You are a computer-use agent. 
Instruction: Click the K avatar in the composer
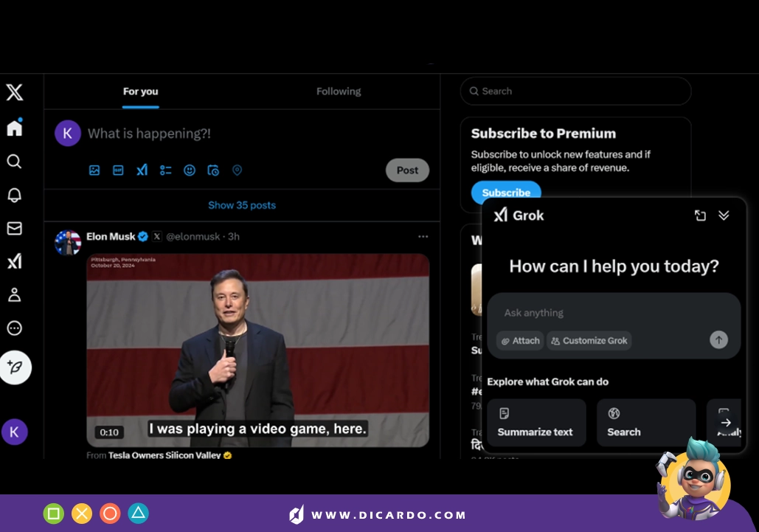68,133
